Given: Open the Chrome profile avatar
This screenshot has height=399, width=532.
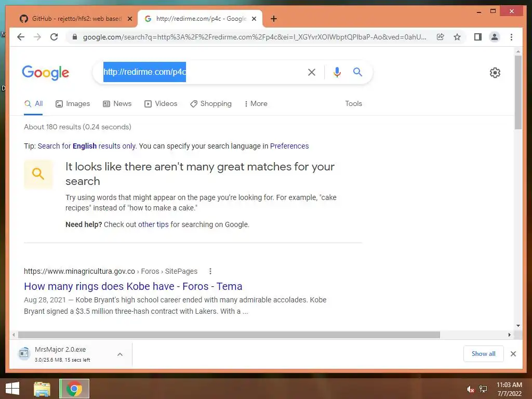Looking at the screenshot, I should (495, 37).
